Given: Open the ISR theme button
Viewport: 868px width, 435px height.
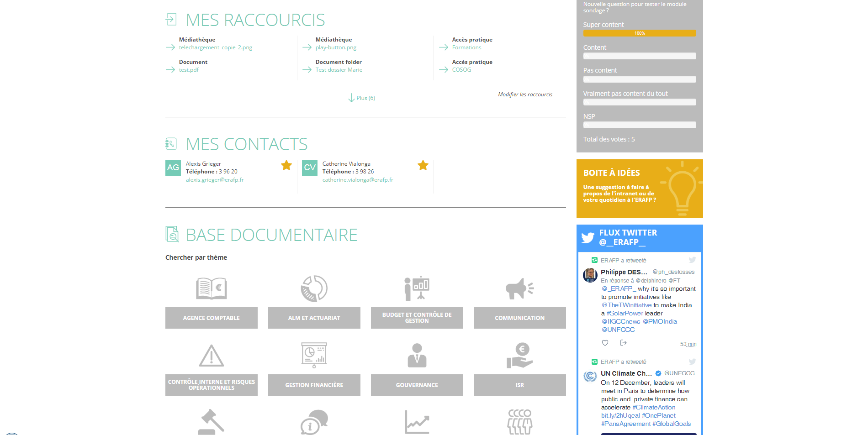Looking at the screenshot, I should coord(520,385).
